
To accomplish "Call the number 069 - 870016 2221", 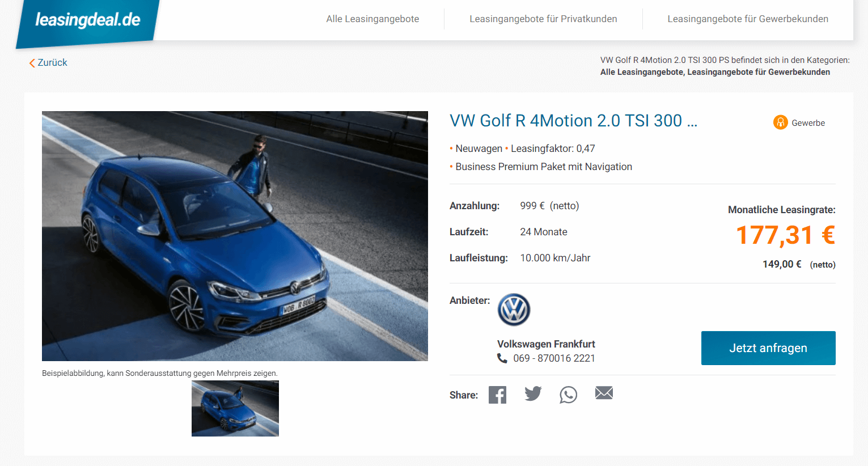I will [x=554, y=358].
